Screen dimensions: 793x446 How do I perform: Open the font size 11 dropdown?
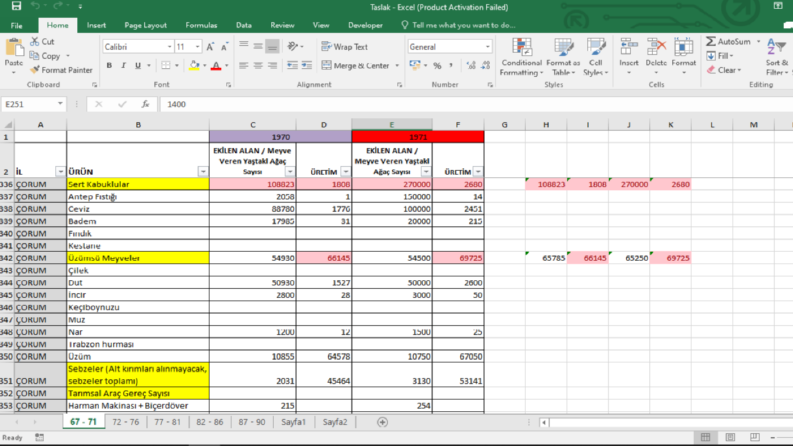(197, 47)
